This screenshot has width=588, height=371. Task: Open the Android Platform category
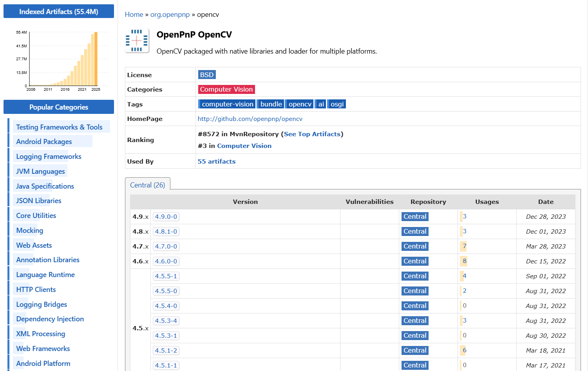click(43, 363)
